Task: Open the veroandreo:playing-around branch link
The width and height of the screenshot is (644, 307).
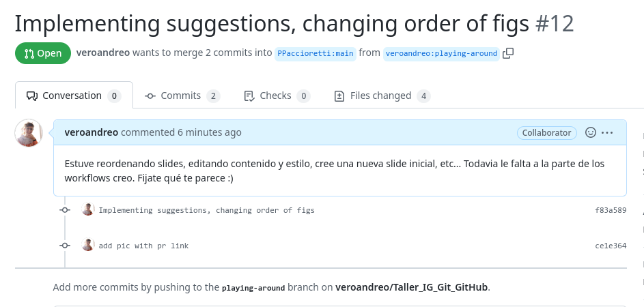Action: (x=441, y=53)
